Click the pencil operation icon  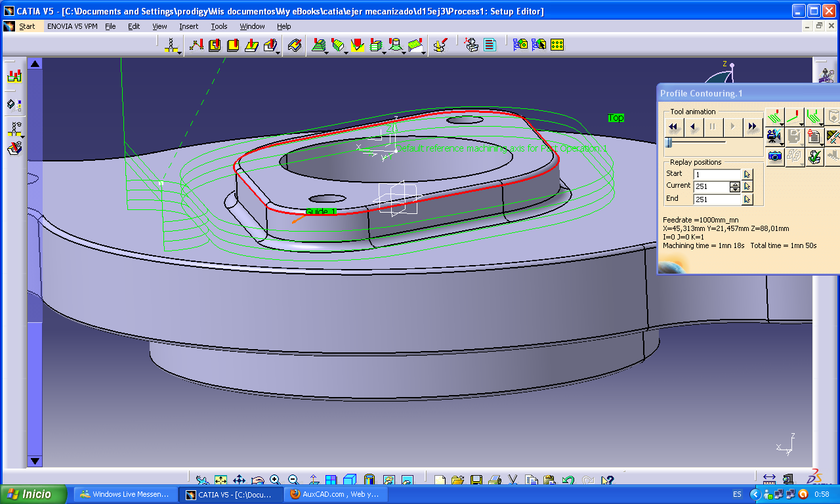[358, 45]
